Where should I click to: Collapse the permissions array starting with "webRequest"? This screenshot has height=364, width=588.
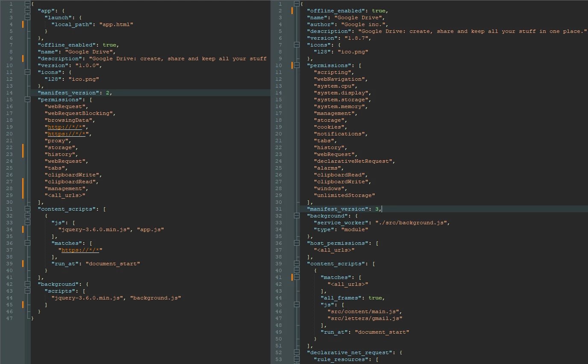(28, 100)
